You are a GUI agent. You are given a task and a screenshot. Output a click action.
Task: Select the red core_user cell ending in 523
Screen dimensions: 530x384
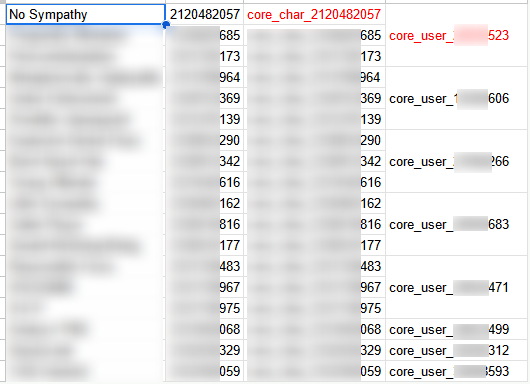[x=456, y=35]
